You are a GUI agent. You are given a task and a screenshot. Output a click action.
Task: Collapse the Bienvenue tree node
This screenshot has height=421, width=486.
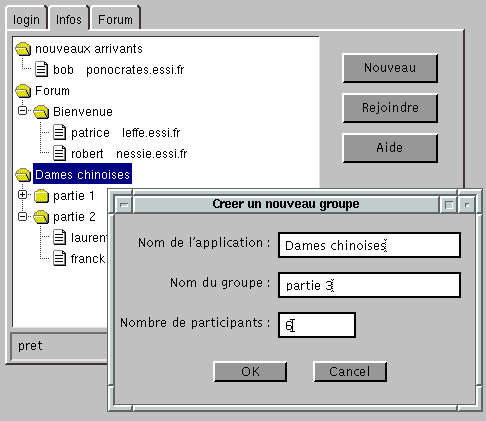22,111
